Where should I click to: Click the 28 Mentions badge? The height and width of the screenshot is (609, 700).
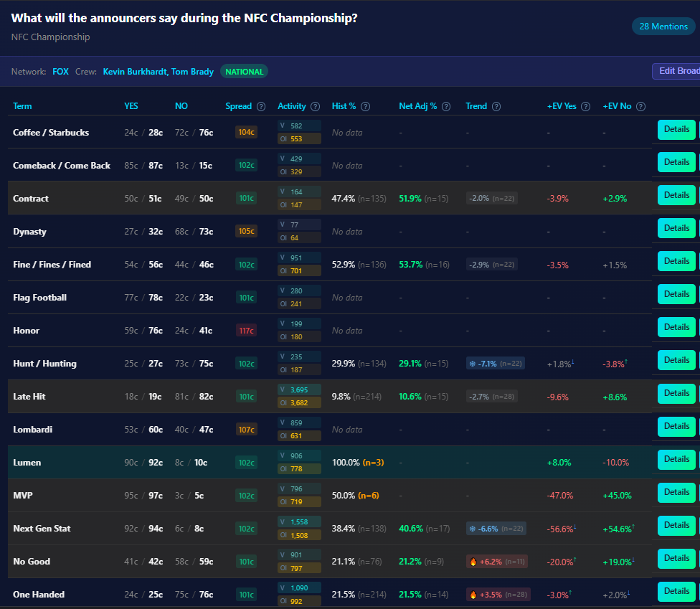(x=663, y=26)
